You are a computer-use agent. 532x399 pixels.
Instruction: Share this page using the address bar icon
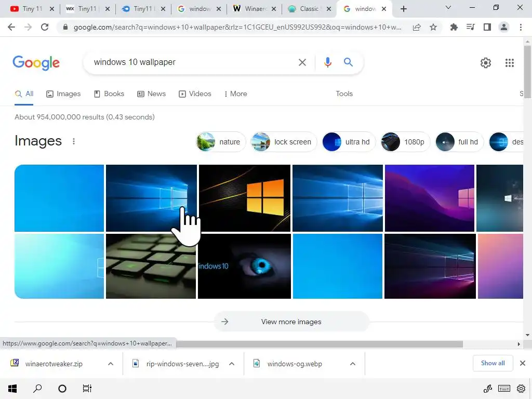[x=417, y=27]
